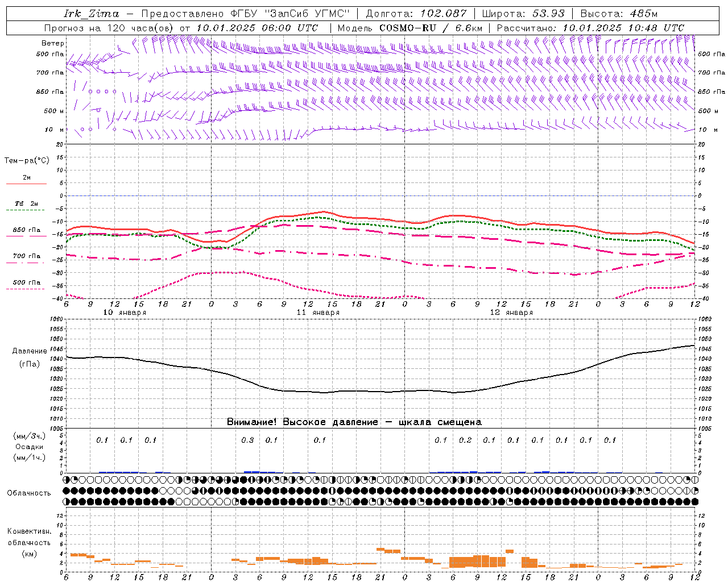Click the '0.2' precipitation value
This screenshot has height=582, width=728.
(x=465, y=440)
